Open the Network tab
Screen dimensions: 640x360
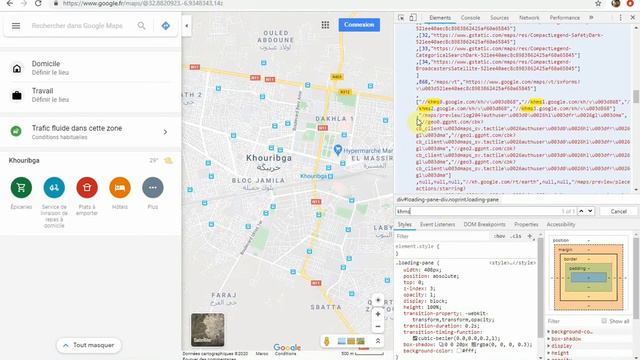point(529,18)
